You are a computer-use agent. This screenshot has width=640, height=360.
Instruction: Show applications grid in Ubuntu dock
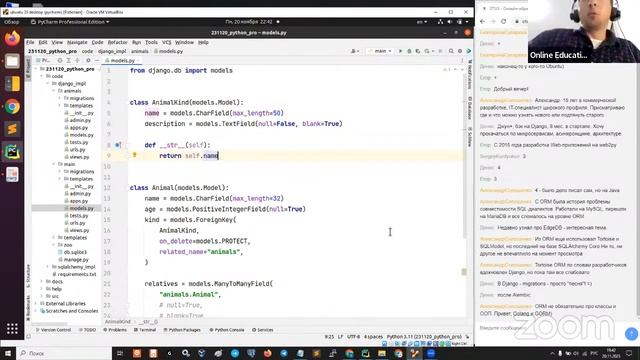coord(12,328)
